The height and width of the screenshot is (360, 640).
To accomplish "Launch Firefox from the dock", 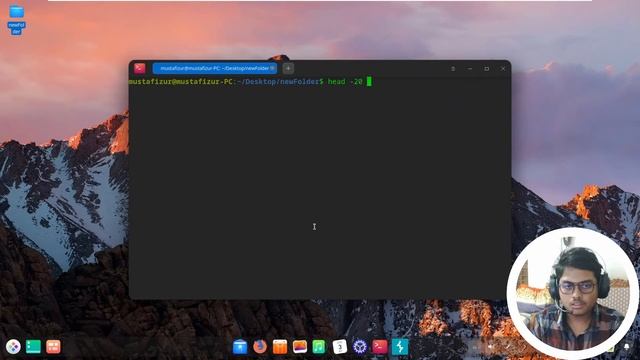I will (x=260, y=347).
